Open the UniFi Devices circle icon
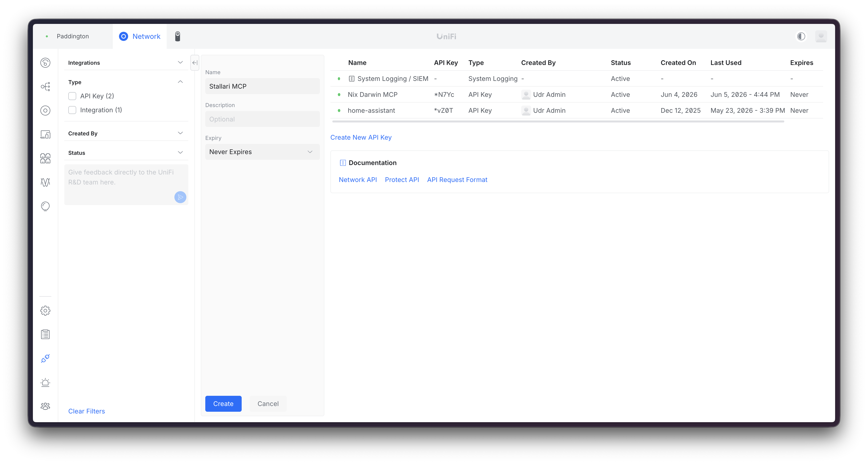The width and height of the screenshot is (868, 464). (45, 111)
